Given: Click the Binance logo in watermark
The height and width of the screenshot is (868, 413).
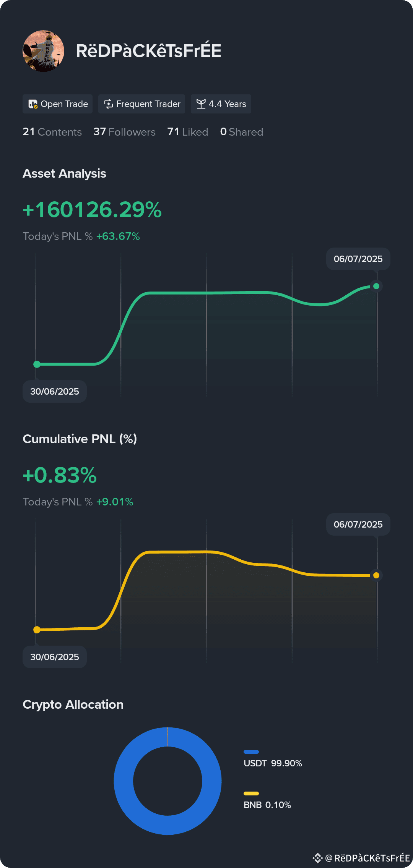Looking at the screenshot, I should [x=318, y=858].
